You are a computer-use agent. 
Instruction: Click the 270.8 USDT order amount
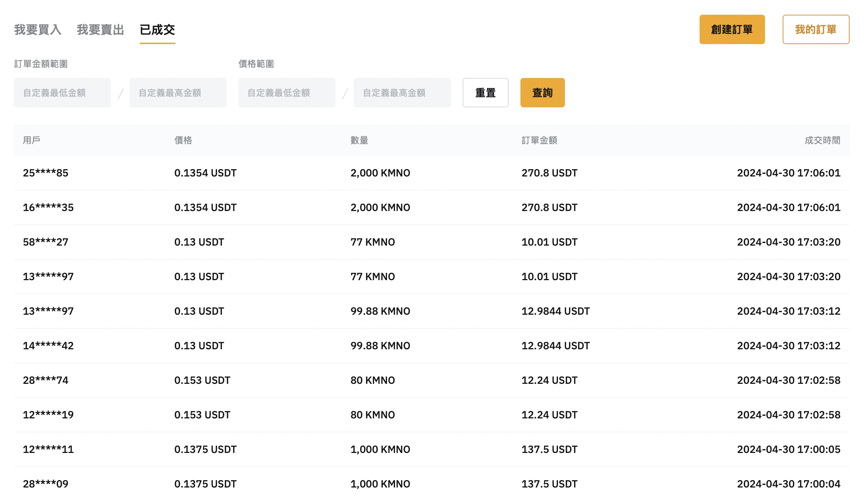pyautogui.click(x=549, y=173)
